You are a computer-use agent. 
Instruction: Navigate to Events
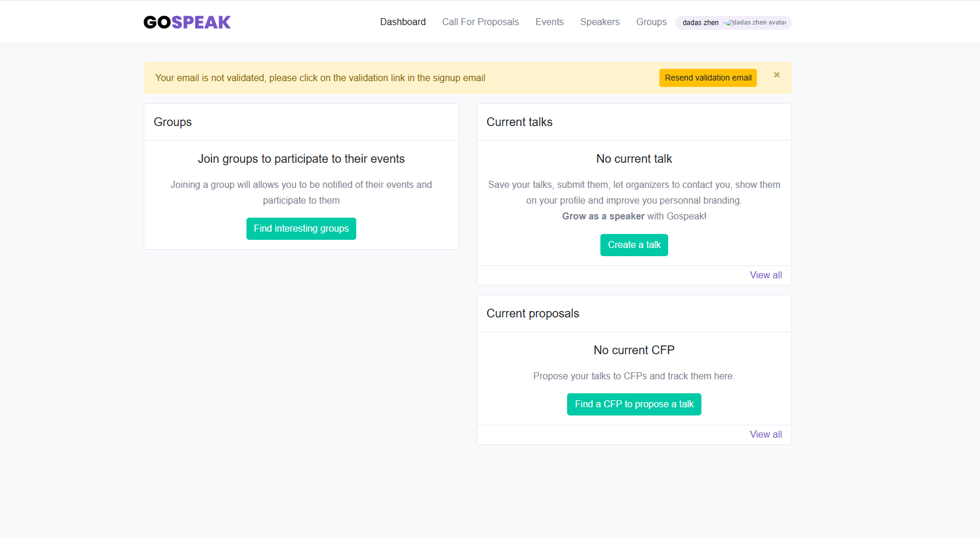point(550,22)
